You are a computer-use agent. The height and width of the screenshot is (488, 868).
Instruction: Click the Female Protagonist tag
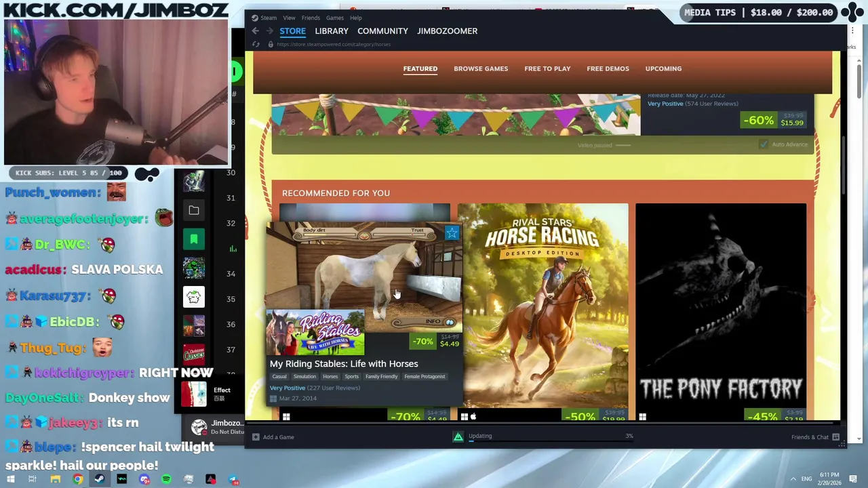pos(425,377)
